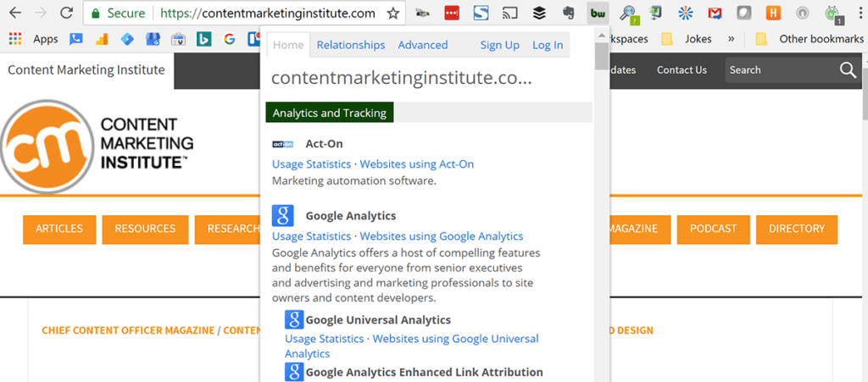Open the Cast screen extension icon

[510, 14]
